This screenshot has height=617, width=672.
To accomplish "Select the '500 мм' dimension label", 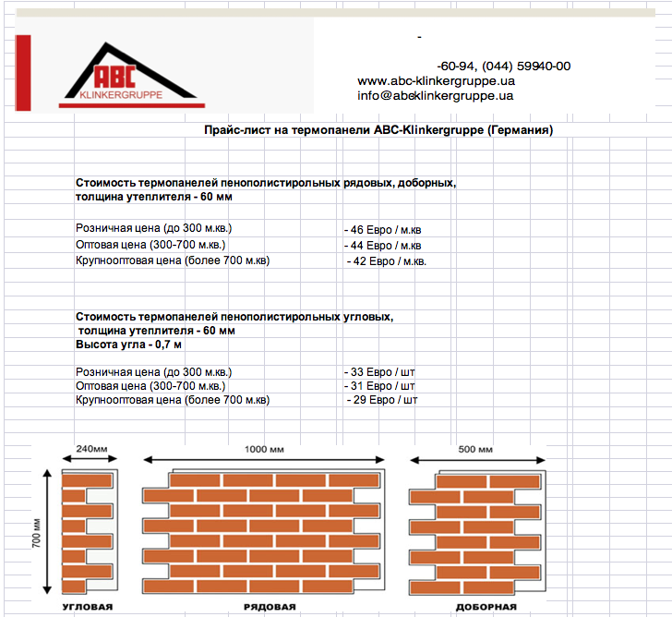I will point(475,449).
